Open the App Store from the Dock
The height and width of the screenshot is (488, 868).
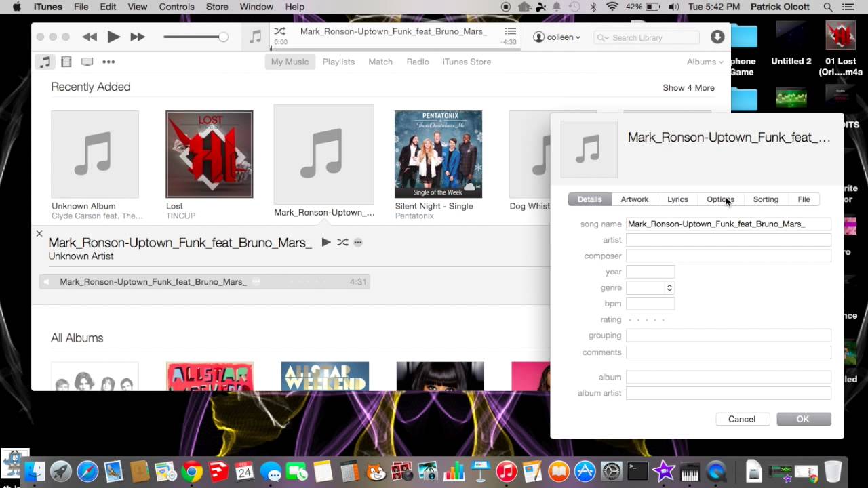tap(585, 471)
